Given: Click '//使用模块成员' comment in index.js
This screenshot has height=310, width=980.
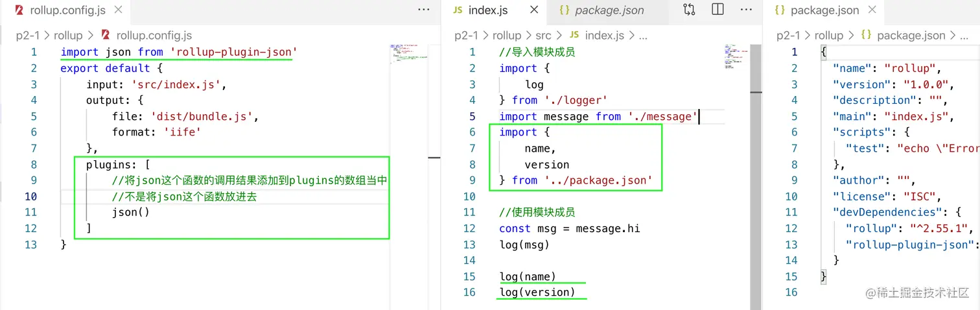Looking at the screenshot, I should (537, 212).
